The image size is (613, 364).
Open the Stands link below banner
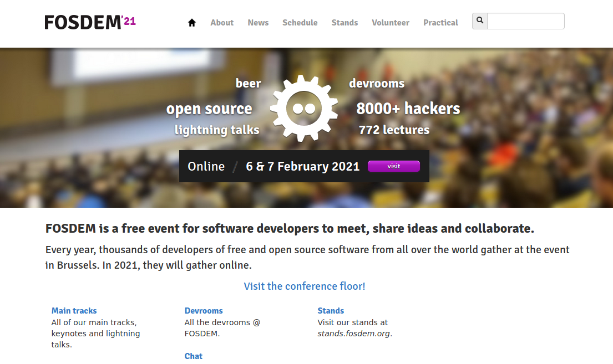coord(331,311)
